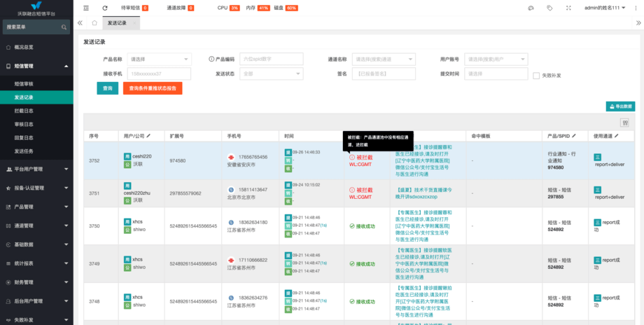Click the 提交时间 date field
This screenshot has width=644, height=325.
pos(496,74)
